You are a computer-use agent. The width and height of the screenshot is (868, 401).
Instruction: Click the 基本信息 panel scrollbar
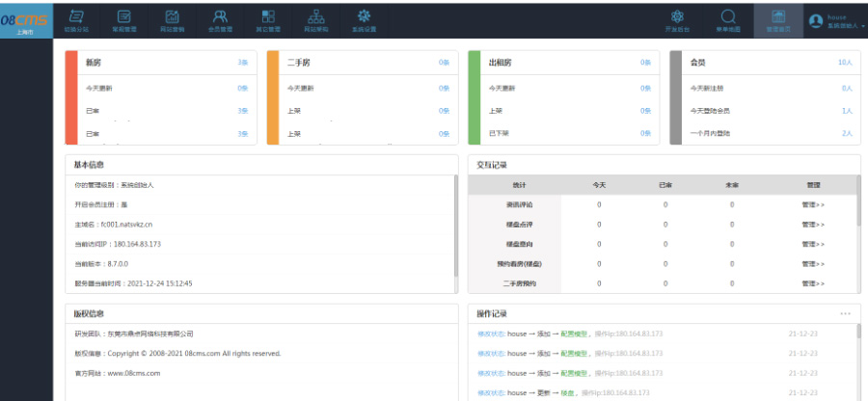456,231
